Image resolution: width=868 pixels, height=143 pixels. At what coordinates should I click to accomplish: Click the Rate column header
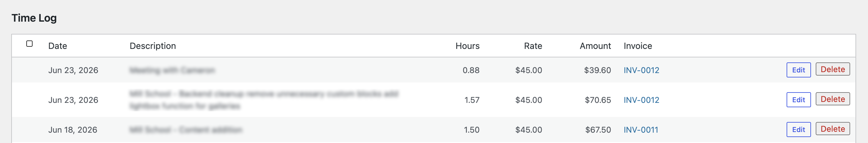tap(533, 46)
